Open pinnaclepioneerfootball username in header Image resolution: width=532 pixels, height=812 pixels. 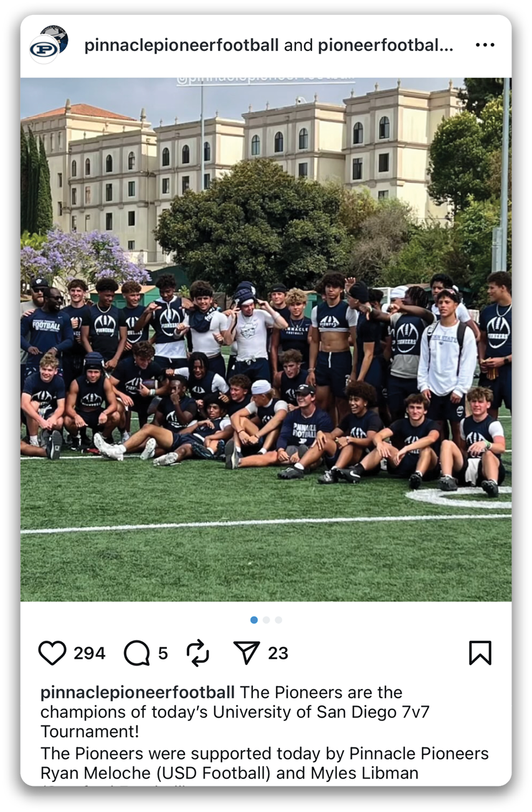(181, 45)
